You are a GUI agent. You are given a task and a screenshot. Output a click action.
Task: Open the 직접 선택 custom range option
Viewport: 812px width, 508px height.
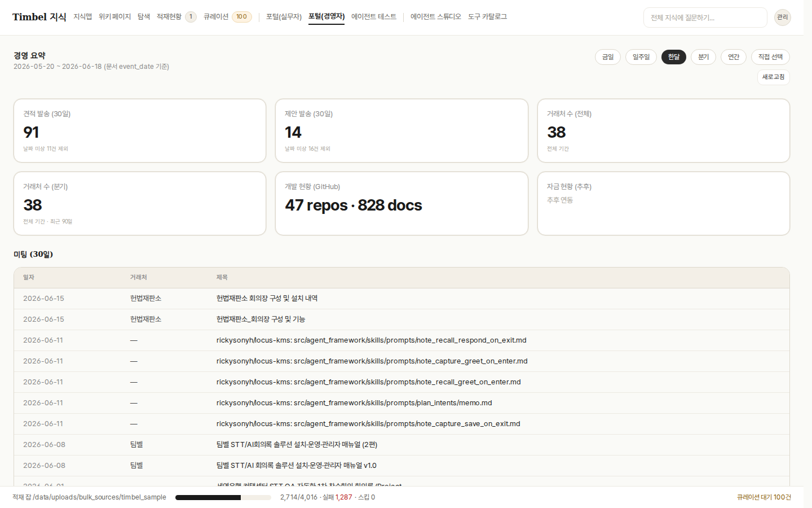point(770,57)
